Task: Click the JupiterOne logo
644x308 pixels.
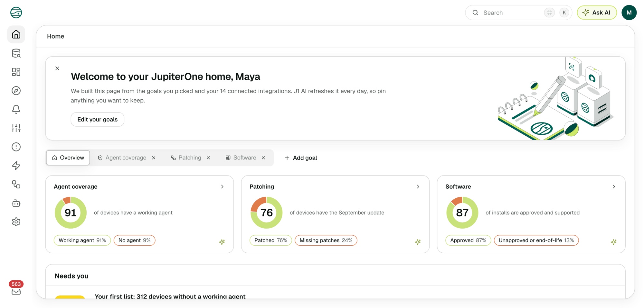Action: pyautogui.click(x=16, y=13)
